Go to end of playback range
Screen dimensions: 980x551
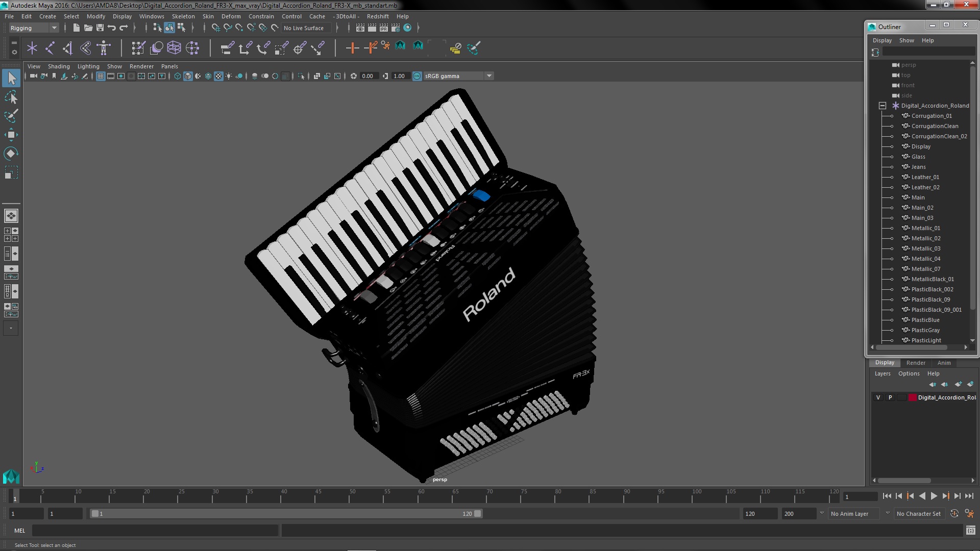coord(969,496)
